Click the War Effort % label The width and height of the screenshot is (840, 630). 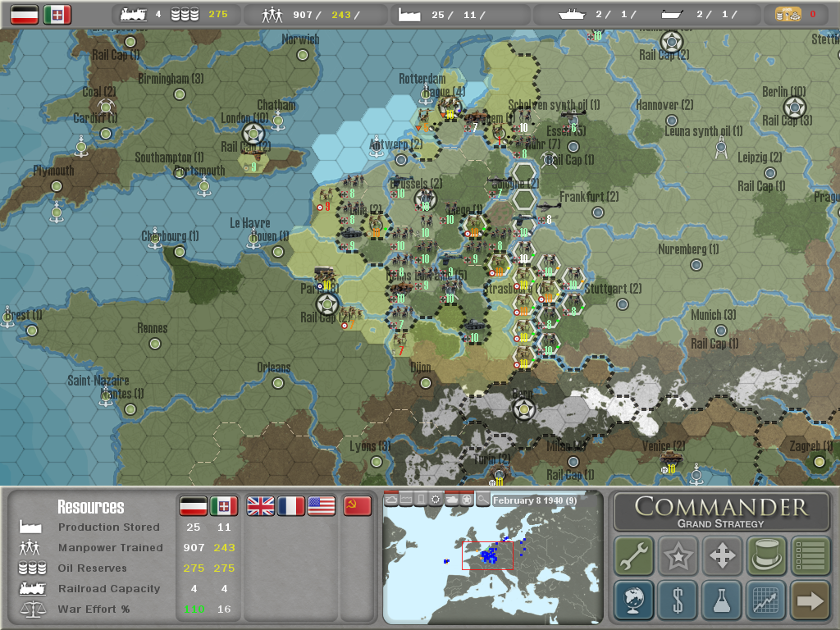(x=94, y=609)
